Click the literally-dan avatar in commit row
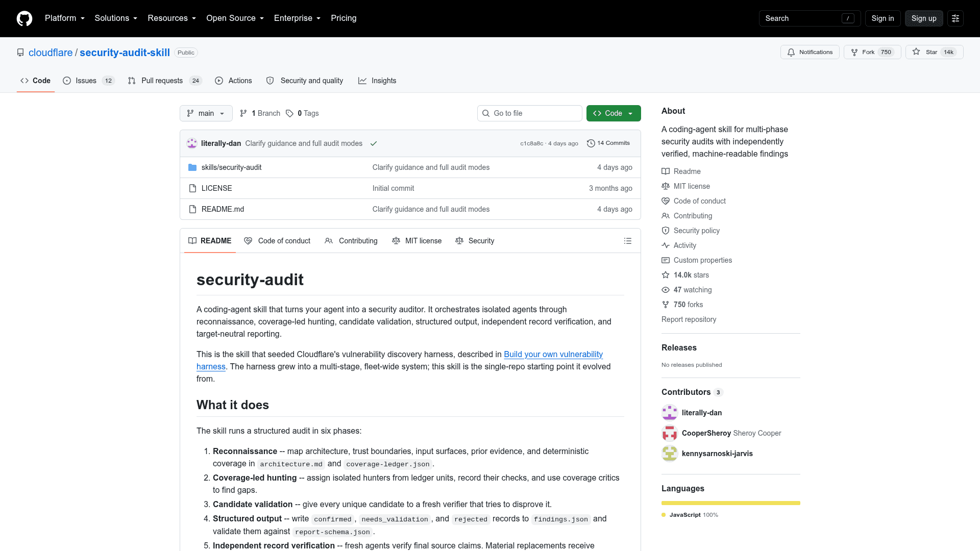Image resolution: width=980 pixels, height=551 pixels. [x=192, y=143]
